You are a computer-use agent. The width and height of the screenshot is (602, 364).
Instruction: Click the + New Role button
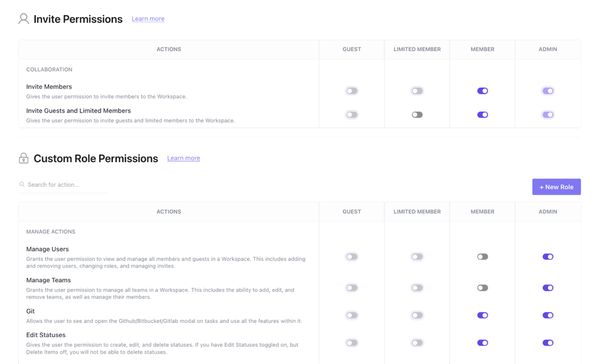tap(556, 187)
